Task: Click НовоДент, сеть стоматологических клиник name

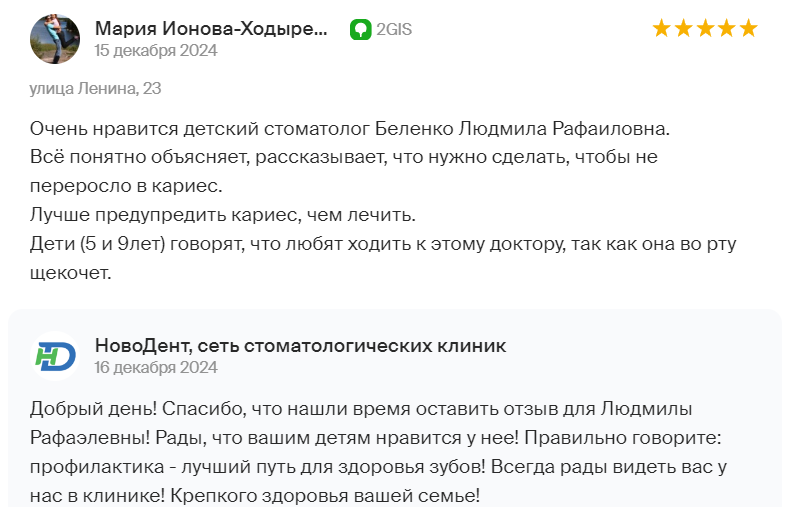Action: [x=301, y=346]
